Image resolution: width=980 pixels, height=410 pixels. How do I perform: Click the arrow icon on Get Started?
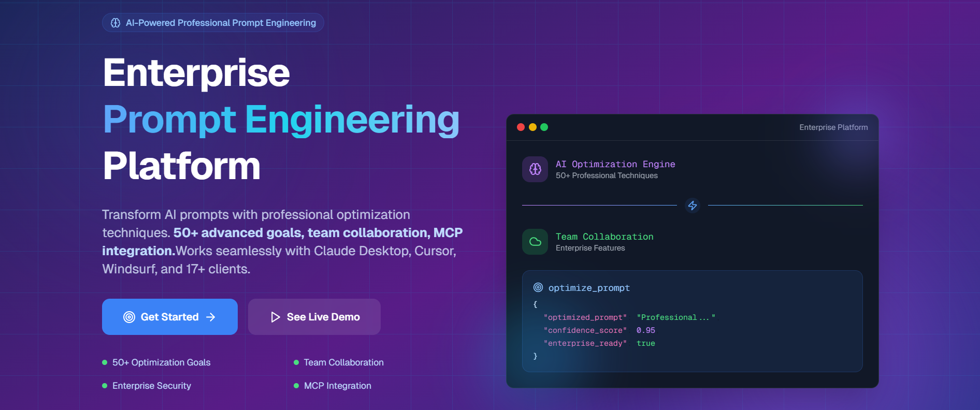211,317
